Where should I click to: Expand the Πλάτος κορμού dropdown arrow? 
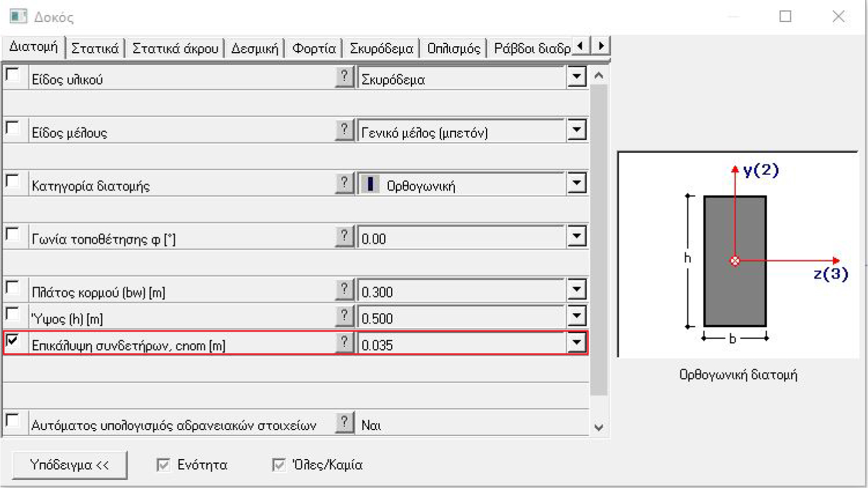point(576,289)
